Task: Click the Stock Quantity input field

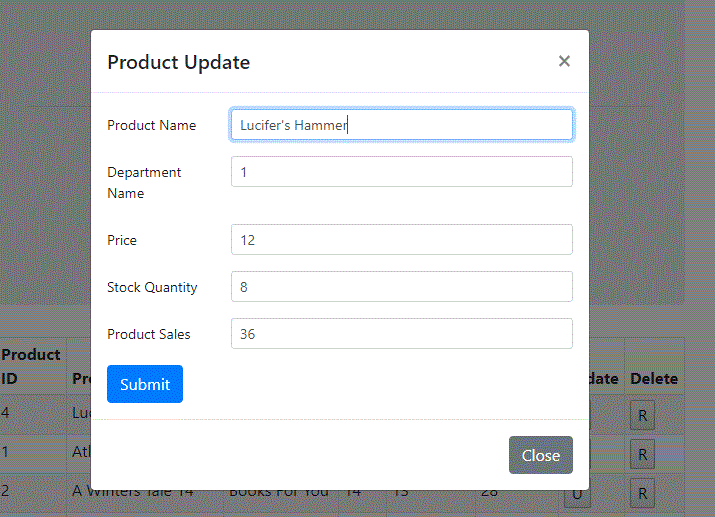Action: (402, 287)
